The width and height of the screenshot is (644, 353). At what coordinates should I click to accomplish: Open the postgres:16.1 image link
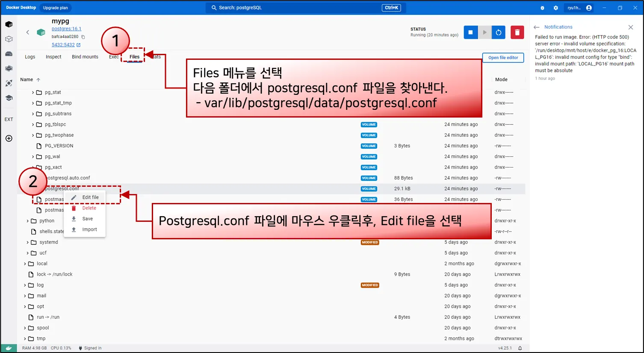66,29
